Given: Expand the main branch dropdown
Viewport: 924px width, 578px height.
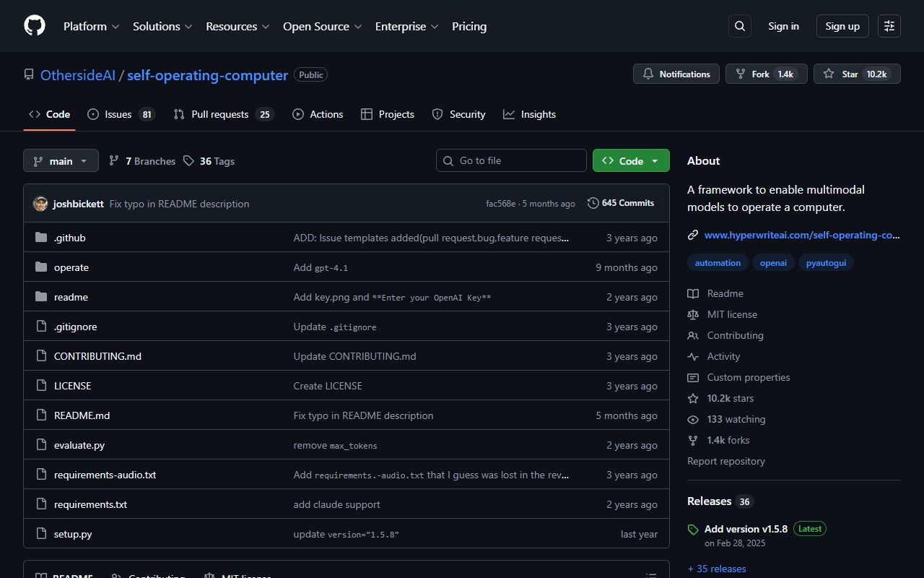Looking at the screenshot, I should point(61,160).
